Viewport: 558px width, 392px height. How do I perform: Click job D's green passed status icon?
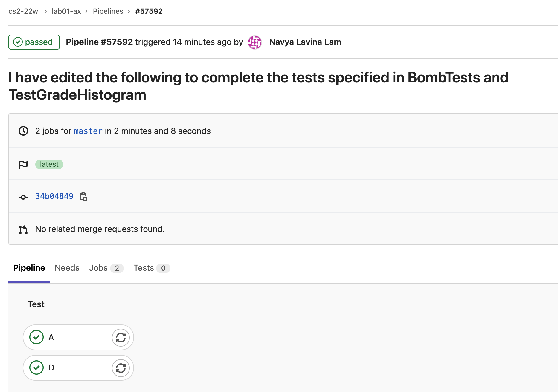click(x=36, y=368)
